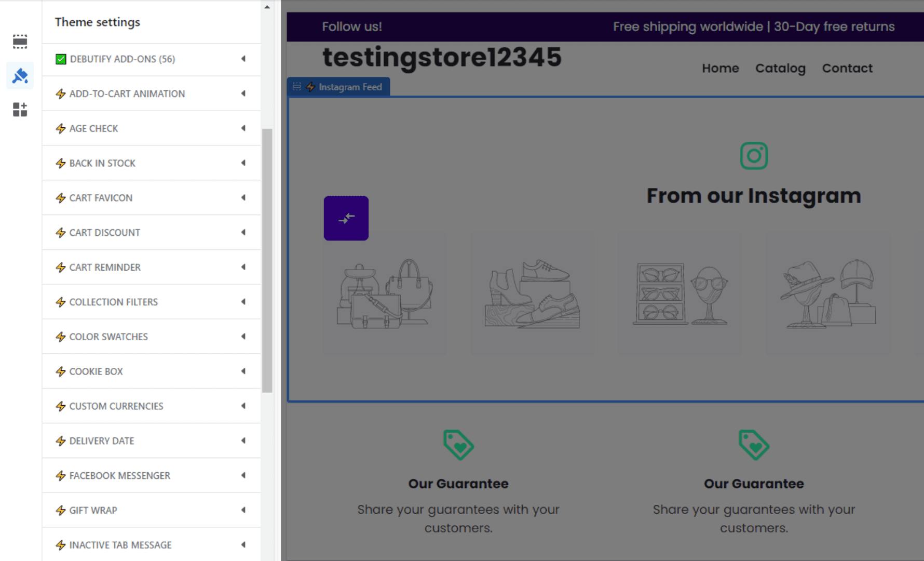Expand the Cookie Box arrow
924x561 pixels.
coord(243,371)
